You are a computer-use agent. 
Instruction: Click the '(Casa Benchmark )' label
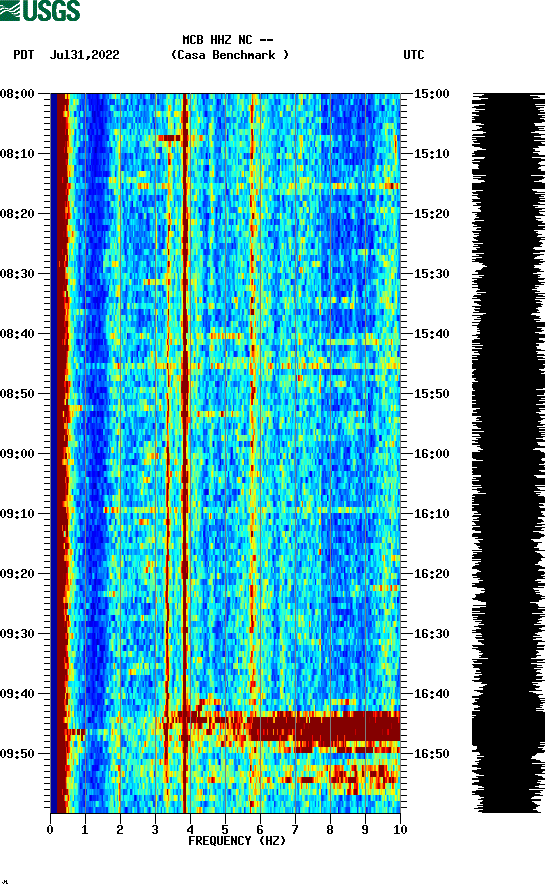coord(230,55)
